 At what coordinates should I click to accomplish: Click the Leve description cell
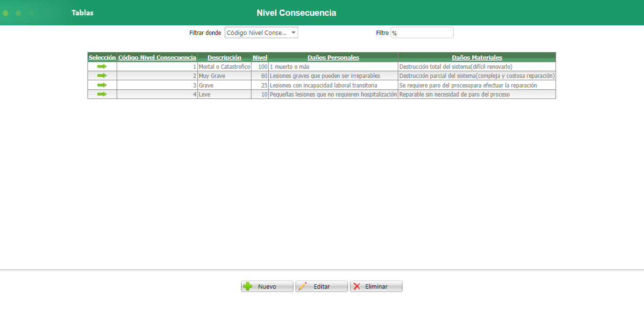[224, 95]
